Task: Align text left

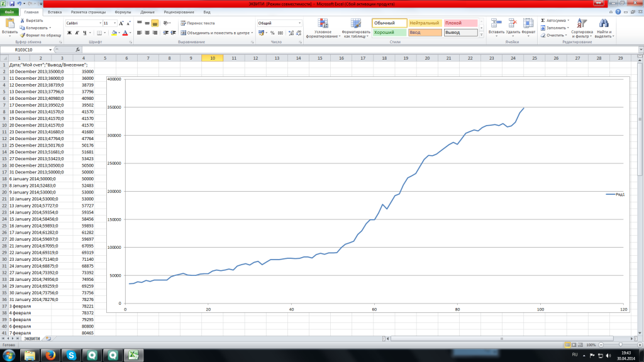Action: 140,33
